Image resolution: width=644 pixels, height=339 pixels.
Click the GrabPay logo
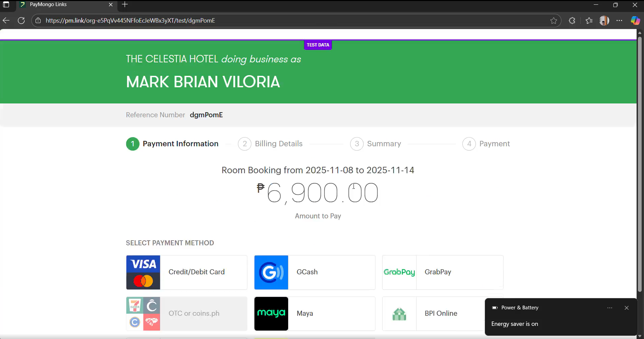(x=399, y=272)
